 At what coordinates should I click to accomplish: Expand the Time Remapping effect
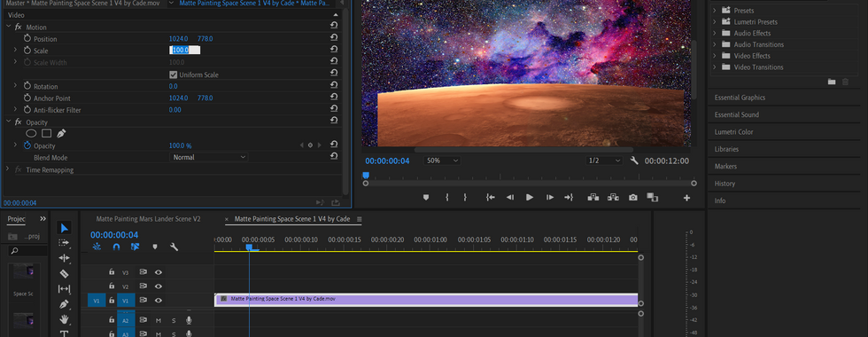click(x=8, y=169)
